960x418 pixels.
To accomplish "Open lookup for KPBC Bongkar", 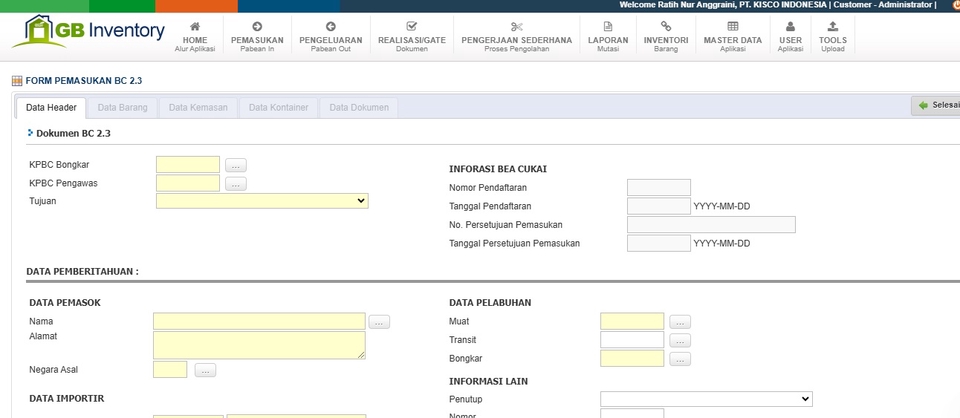I will (x=236, y=165).
